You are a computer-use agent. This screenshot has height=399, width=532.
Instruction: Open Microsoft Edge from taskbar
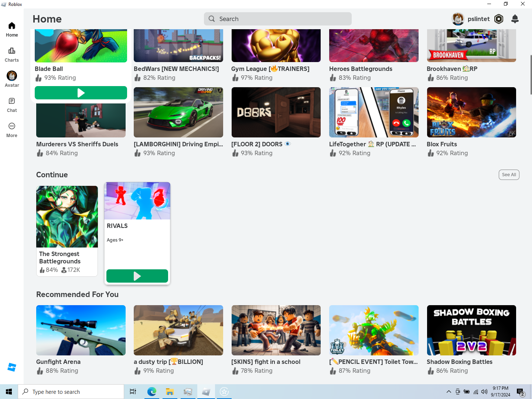click(x=151, y=392)
